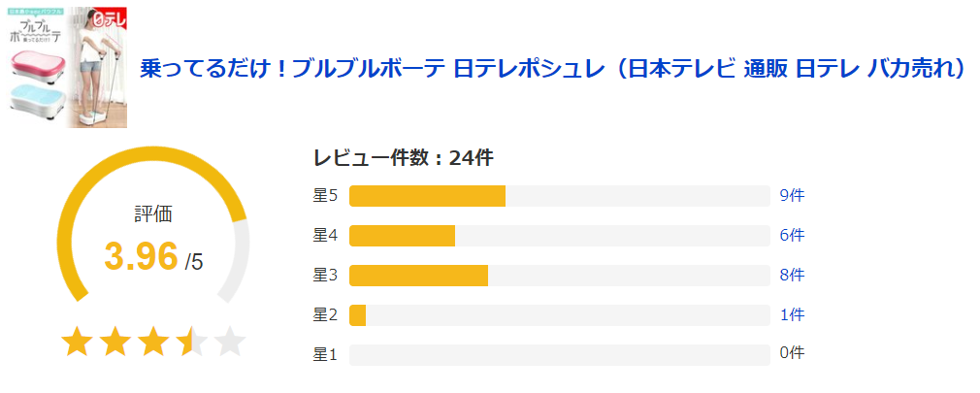Open the 6件 four-star reviews link

click(x=792, y=236)
